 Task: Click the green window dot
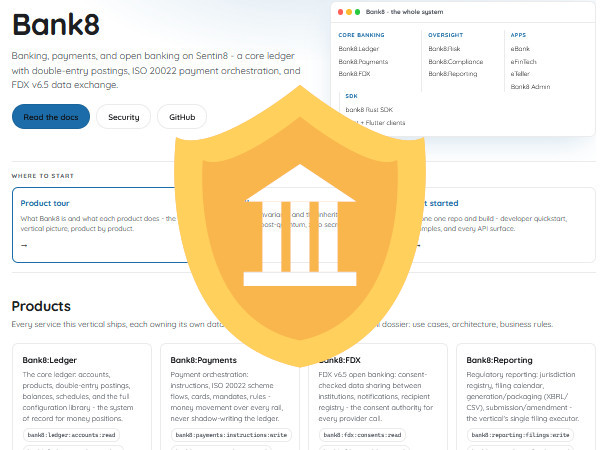357,12
